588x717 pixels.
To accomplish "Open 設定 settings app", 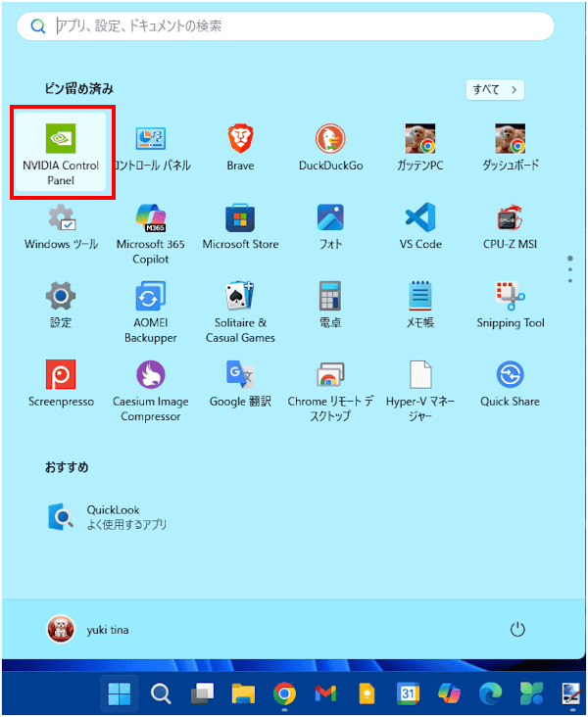I will 61,306.
